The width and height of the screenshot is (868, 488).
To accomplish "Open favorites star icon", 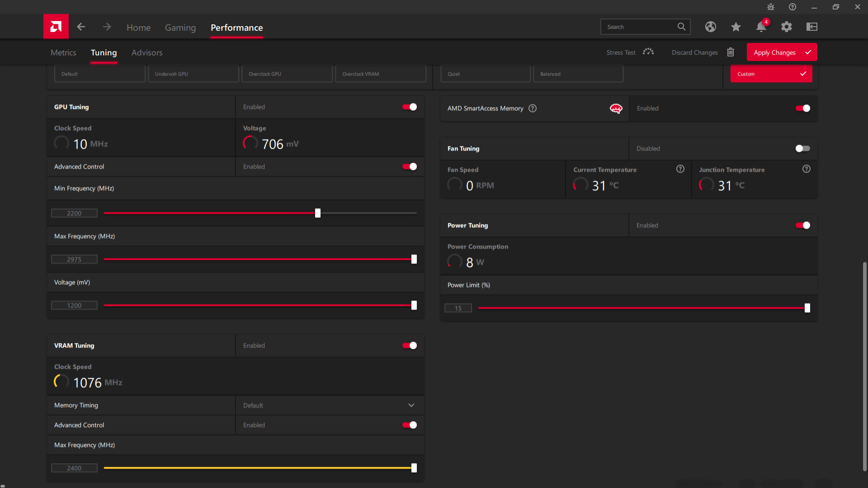I will 736,27.
